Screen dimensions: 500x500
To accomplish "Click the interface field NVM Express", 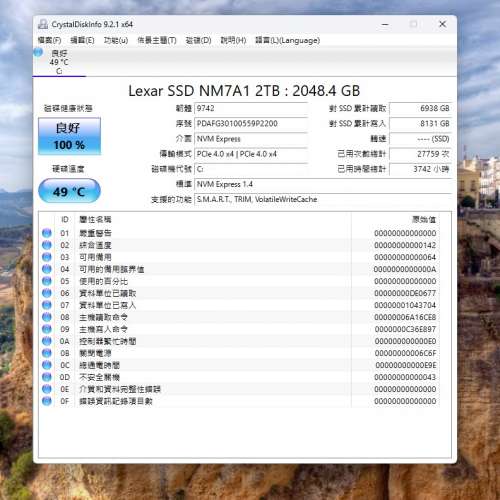I will (x=251, y=139).
